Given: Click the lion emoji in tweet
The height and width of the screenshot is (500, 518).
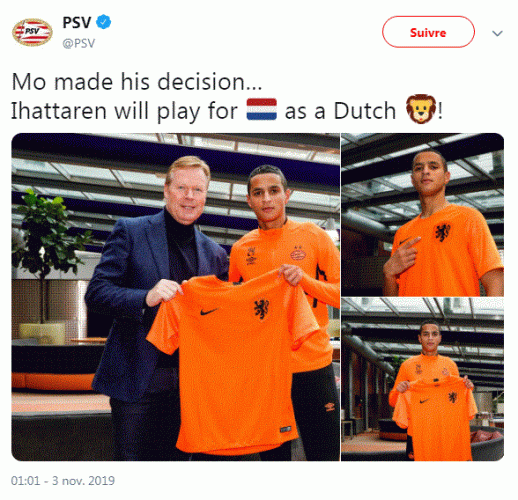Looking at the screenshot, I should (x=421, y=109).
